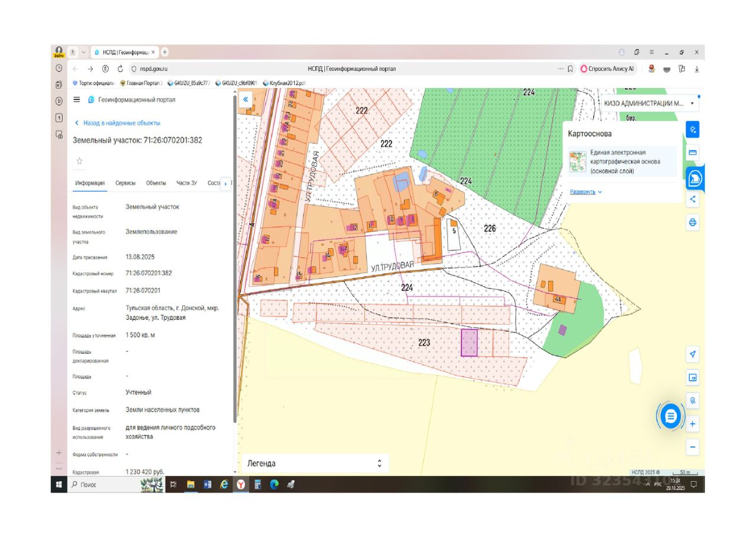The height and width of the screenshot is (535, 756).
Task: Open the Windows notification center
Action: coord(693,485)
